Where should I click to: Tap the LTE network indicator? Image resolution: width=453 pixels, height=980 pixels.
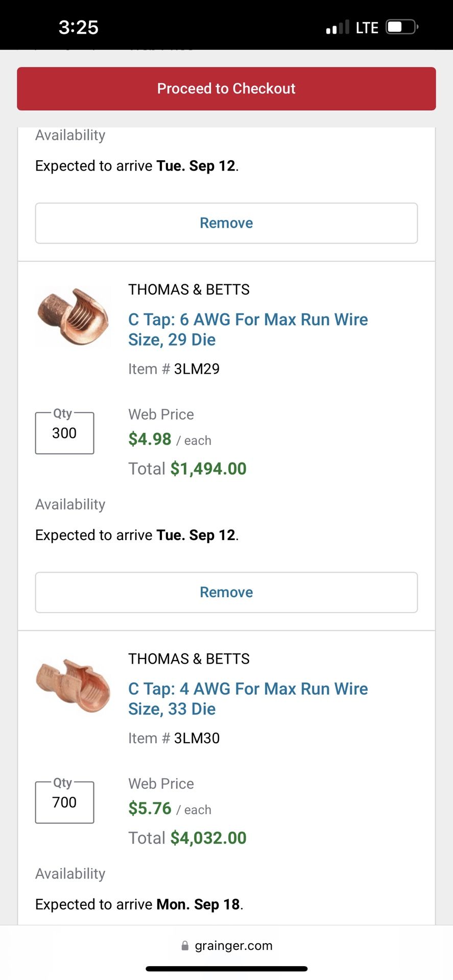pos(367,27)
